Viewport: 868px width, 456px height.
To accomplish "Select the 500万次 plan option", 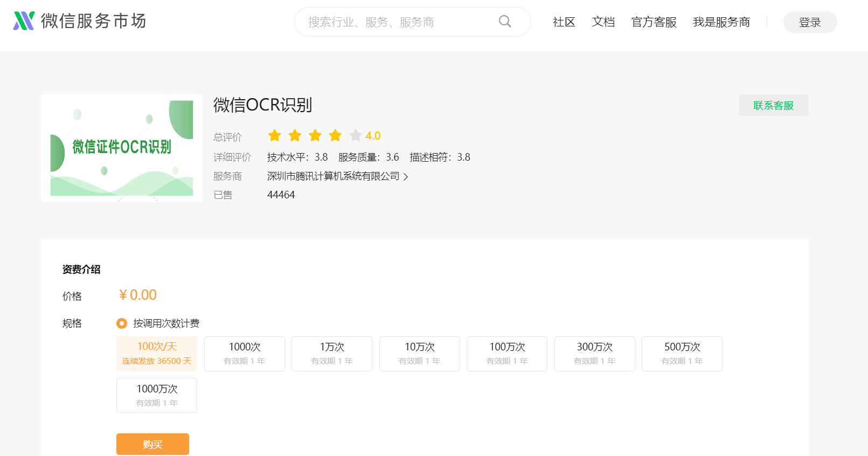I will click(682, 354).
